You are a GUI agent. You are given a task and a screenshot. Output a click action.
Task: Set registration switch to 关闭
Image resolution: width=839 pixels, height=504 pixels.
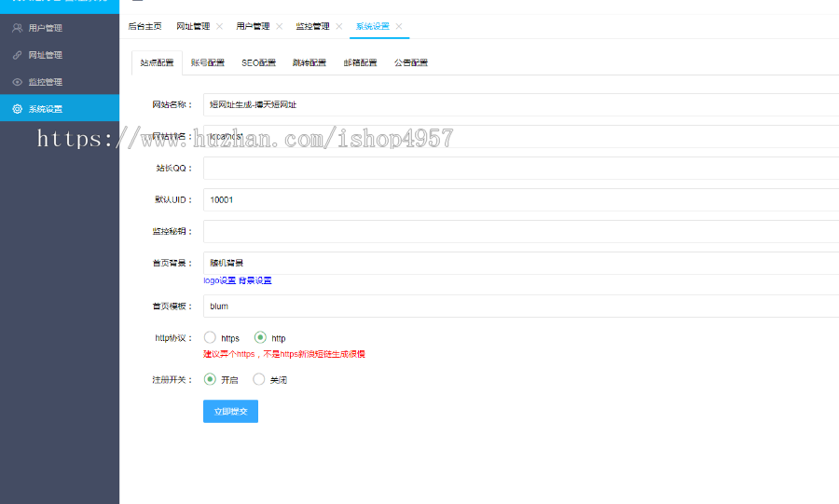click(259, 379)
